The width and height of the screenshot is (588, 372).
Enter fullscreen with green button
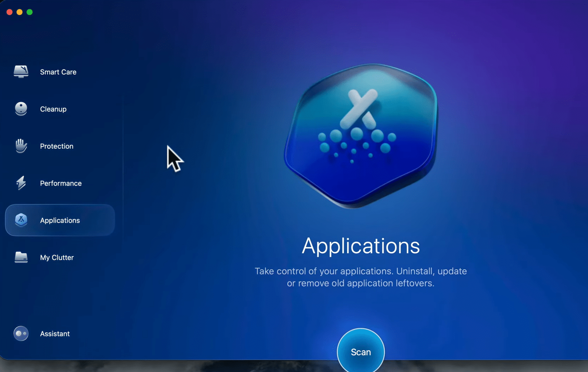pyautogui.click(x=29, y=12)
